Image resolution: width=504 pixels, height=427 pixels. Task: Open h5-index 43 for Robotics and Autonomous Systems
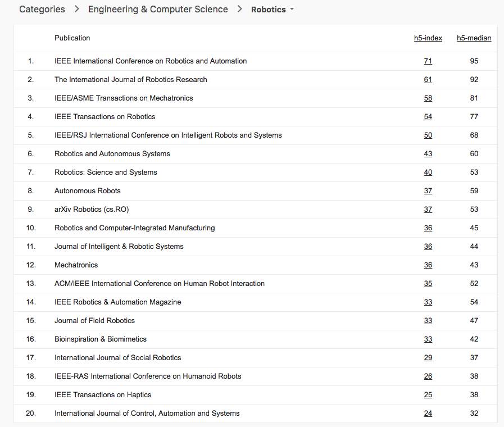(x=428, y=153)
